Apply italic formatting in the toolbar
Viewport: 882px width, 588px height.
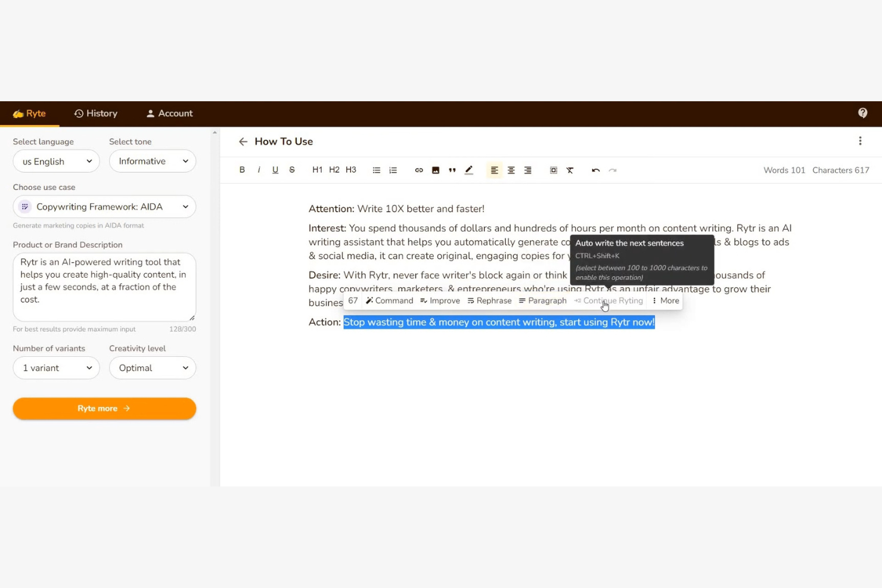coord(259,170)
